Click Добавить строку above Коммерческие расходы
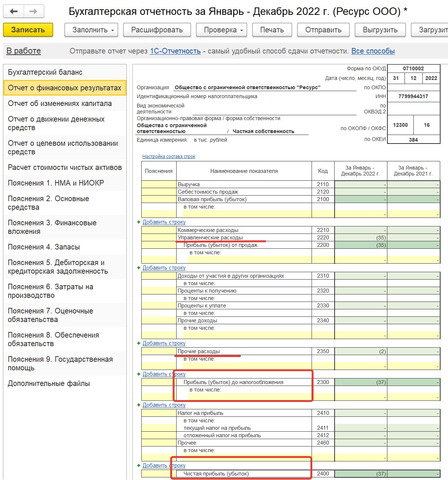This screenshot has width=448, height=480. [164, 222]
